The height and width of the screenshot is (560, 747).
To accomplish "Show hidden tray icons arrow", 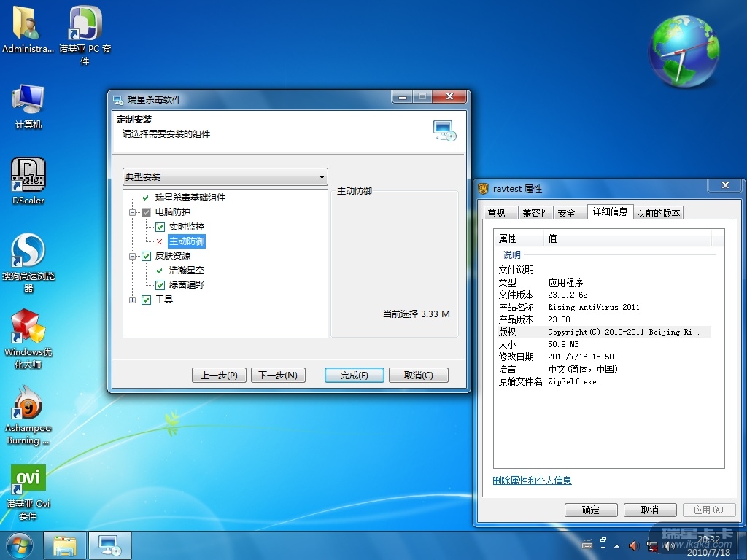I will click(x=617, y=545).
